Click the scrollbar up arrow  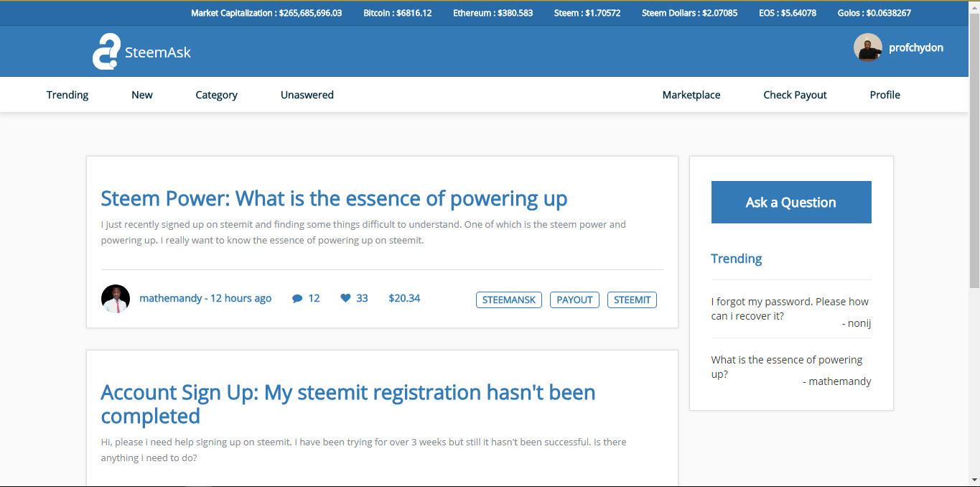tap(974, 6)
